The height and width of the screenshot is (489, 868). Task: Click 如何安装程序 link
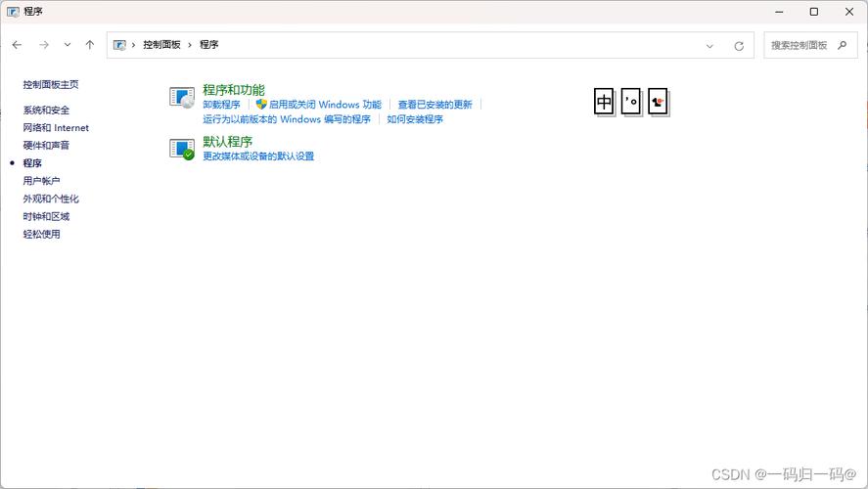click(x=415, y=119)
